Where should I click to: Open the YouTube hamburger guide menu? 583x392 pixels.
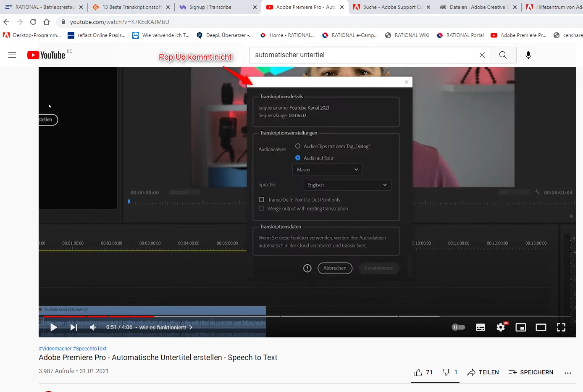(12, 55)
